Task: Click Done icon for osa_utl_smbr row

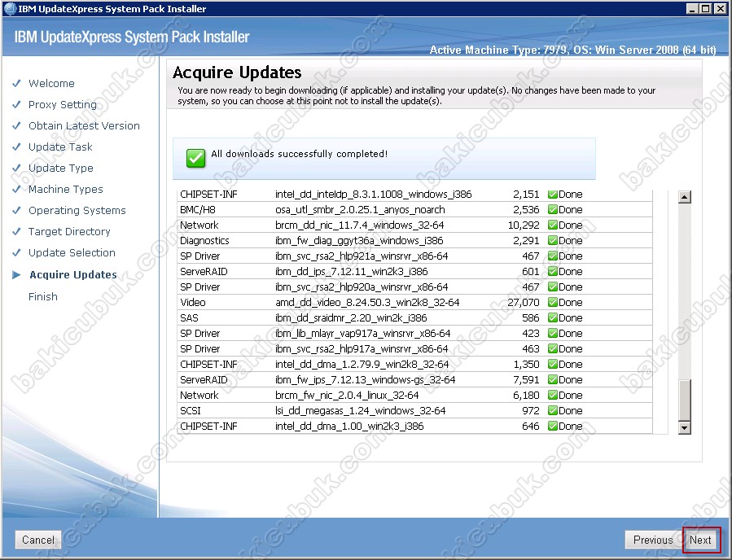Action: [x=553, y=209]
